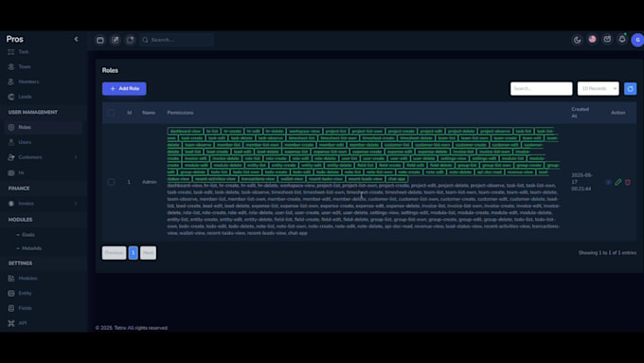644x363 pixels.
Task: Open the notifications bell
Action: [622, 39]
